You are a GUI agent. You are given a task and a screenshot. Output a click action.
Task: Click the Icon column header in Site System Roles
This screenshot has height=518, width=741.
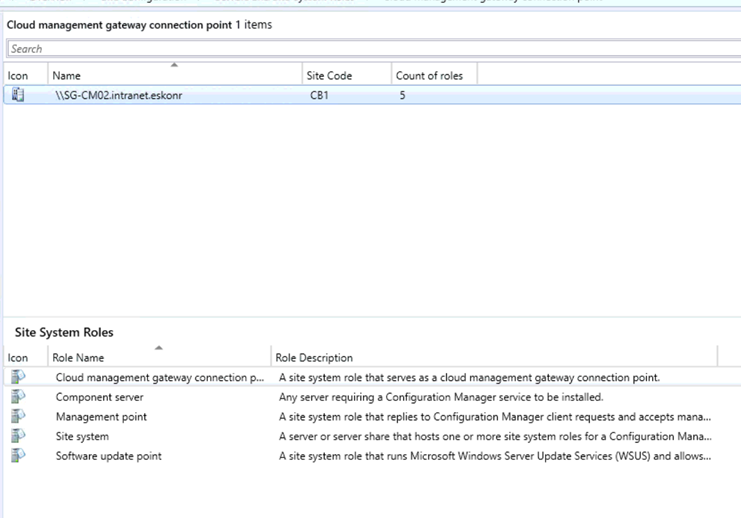(18, 357)
